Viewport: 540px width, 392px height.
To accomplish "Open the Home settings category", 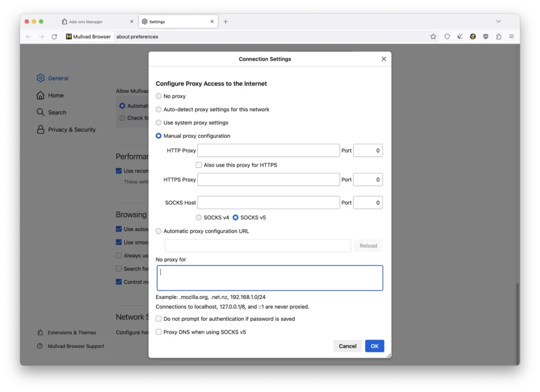I will coord(50,95).
